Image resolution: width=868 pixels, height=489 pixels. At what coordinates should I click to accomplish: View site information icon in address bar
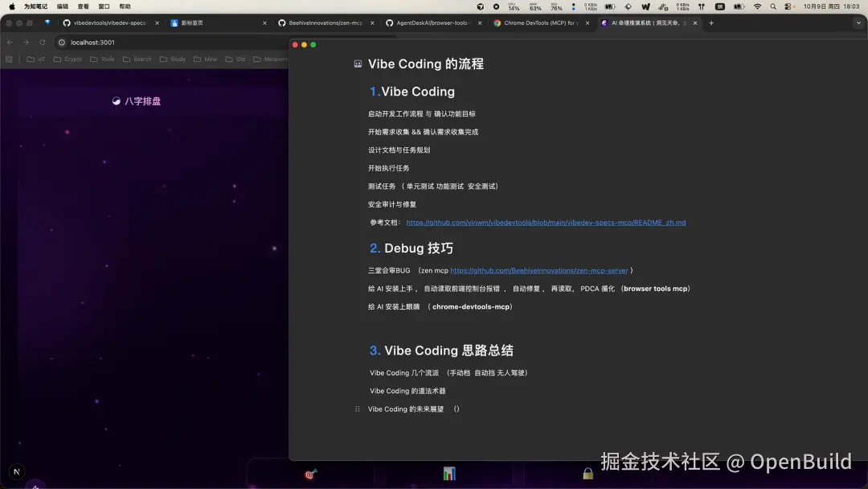tap(62, 43)
